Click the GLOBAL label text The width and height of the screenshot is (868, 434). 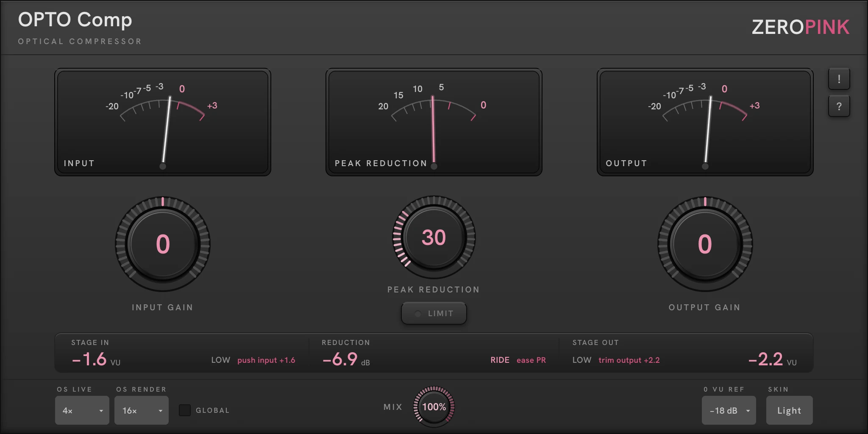(212, 410)
